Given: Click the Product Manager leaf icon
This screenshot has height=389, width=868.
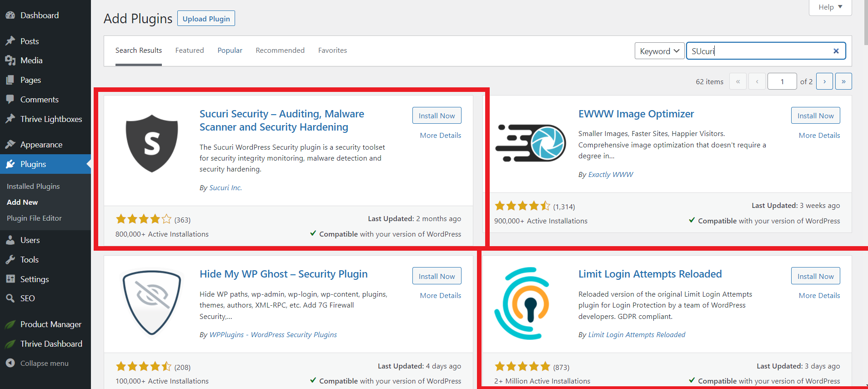Looking at the screenshot, I should (10, 324).
